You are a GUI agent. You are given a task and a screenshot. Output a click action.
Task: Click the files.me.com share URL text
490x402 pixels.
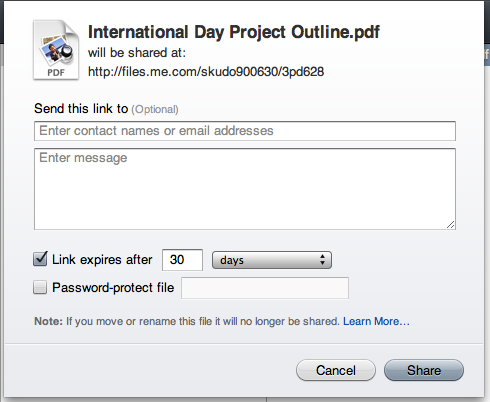click(x=206, y=72)
